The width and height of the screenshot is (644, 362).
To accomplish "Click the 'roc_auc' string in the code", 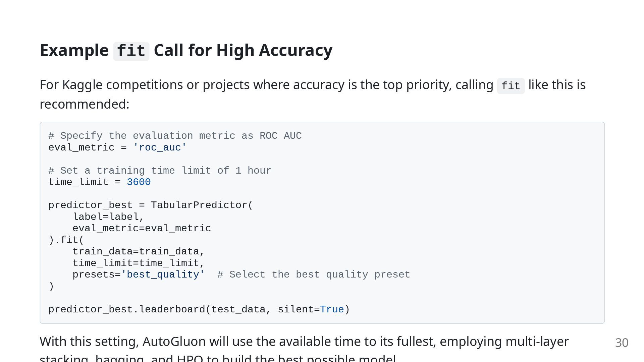I will [x=160, y=147].
